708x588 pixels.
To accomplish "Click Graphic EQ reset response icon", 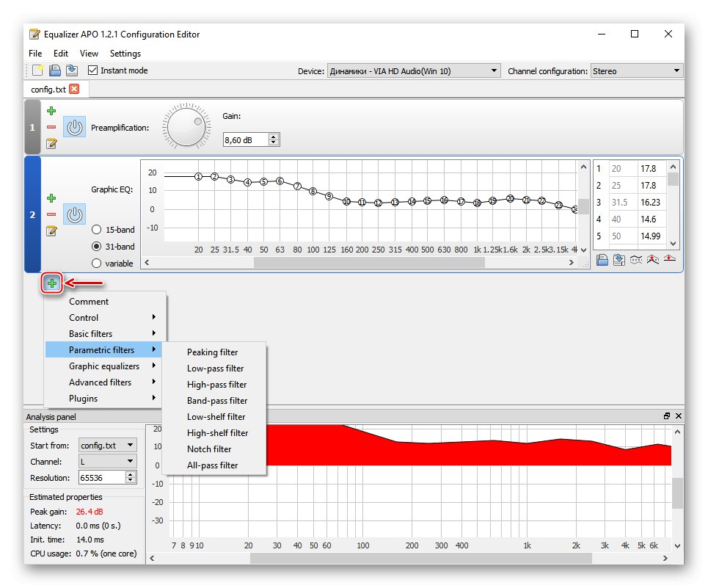I will pos(670,259).
